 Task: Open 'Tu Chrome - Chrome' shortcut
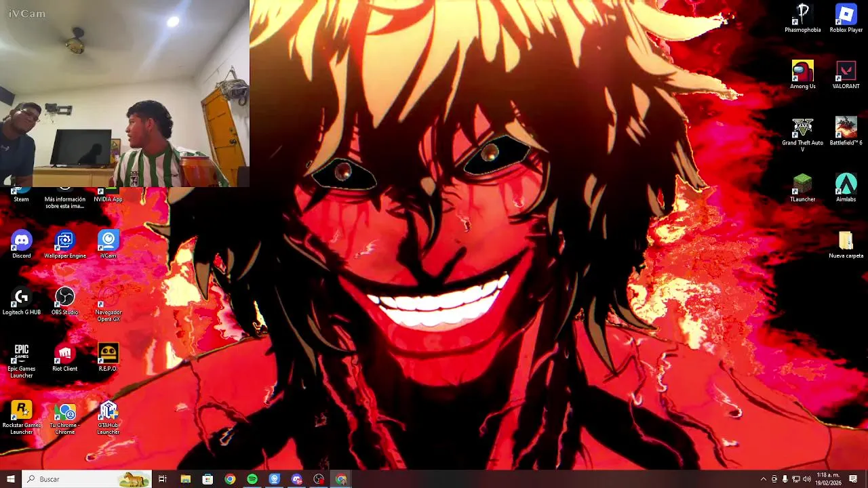point(65,417)
